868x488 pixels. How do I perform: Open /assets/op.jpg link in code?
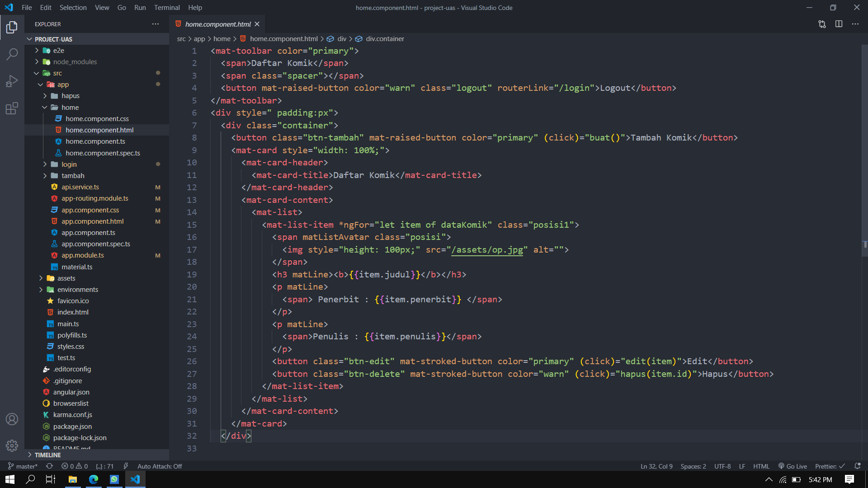[x=487, y=250]
